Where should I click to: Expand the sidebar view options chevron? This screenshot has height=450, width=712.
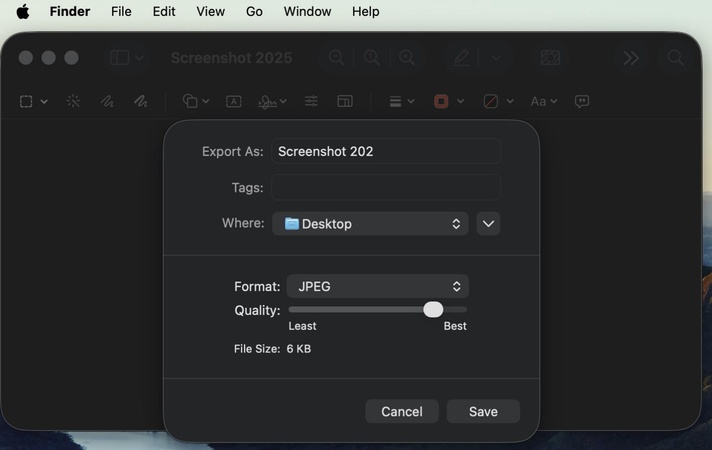point(139,58)
